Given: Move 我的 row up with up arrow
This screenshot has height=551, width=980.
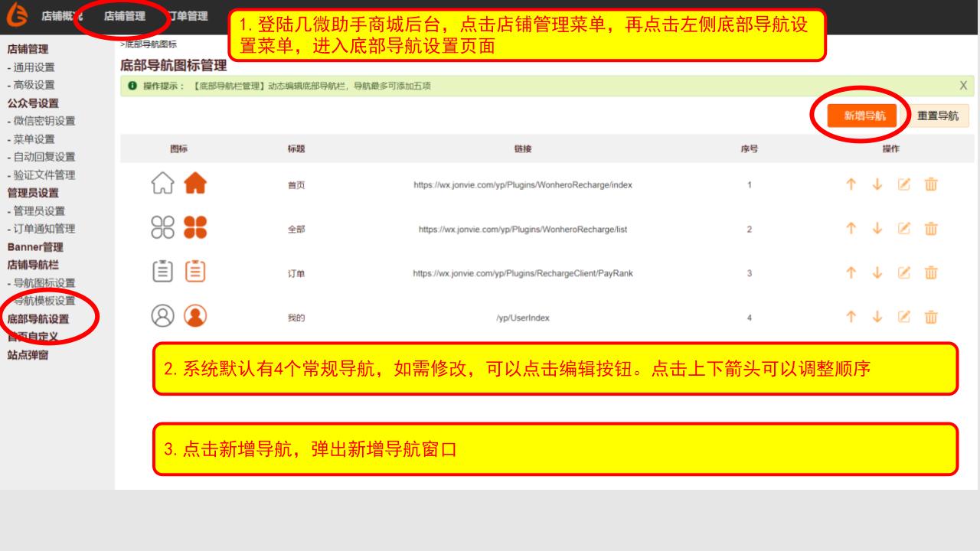Looking at the screenshot, I should (x=851, y=318).
